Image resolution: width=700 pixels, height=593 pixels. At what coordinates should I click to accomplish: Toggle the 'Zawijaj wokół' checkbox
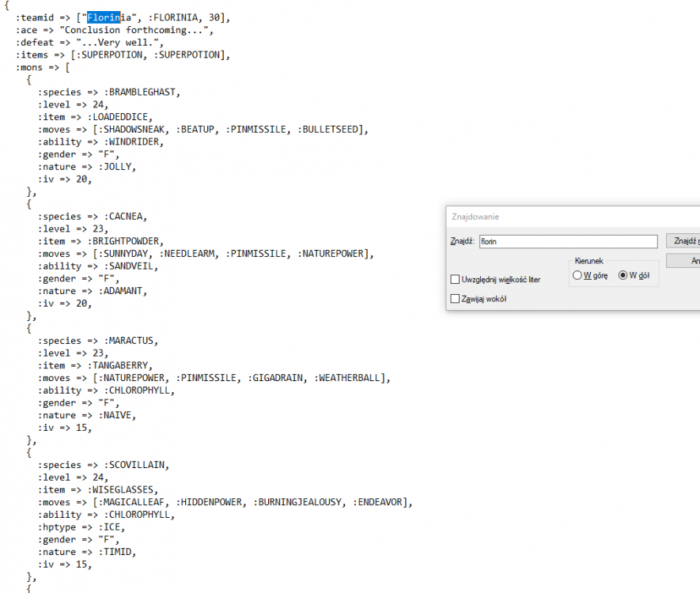(455, 299)
